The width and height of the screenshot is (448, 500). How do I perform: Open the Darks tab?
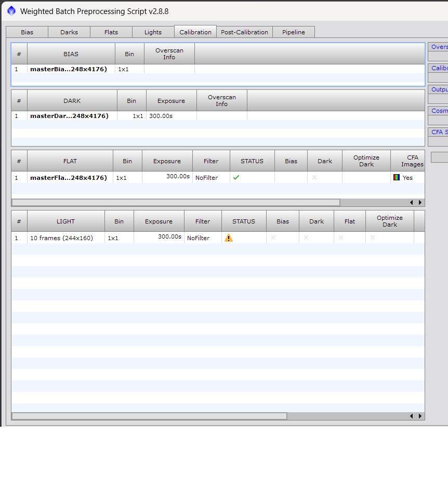point(69,32)
